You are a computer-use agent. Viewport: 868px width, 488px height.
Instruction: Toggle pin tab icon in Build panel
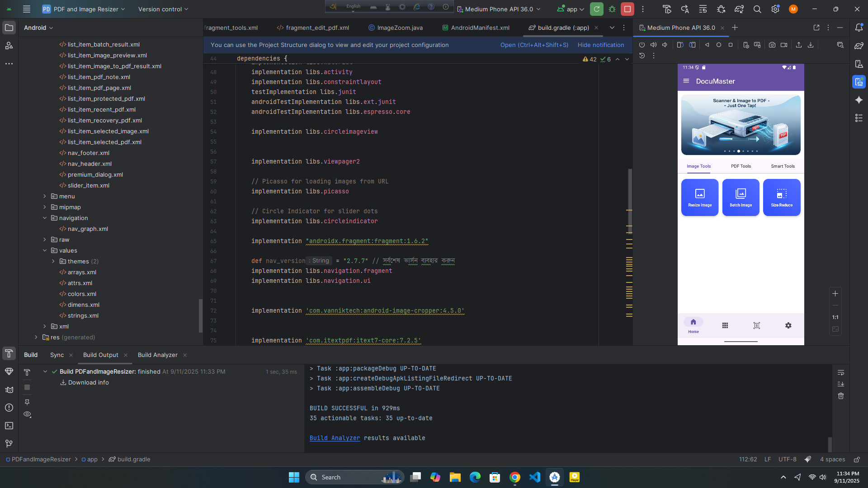27,402
